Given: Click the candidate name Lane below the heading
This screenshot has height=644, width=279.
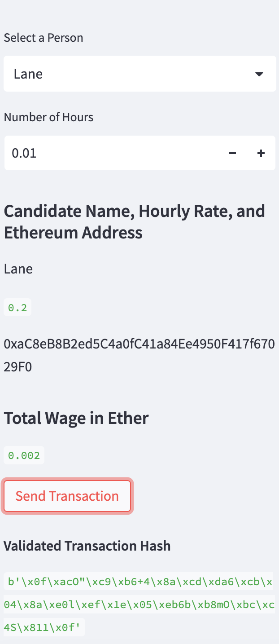Looking at the screenshot, I should 18,269.
